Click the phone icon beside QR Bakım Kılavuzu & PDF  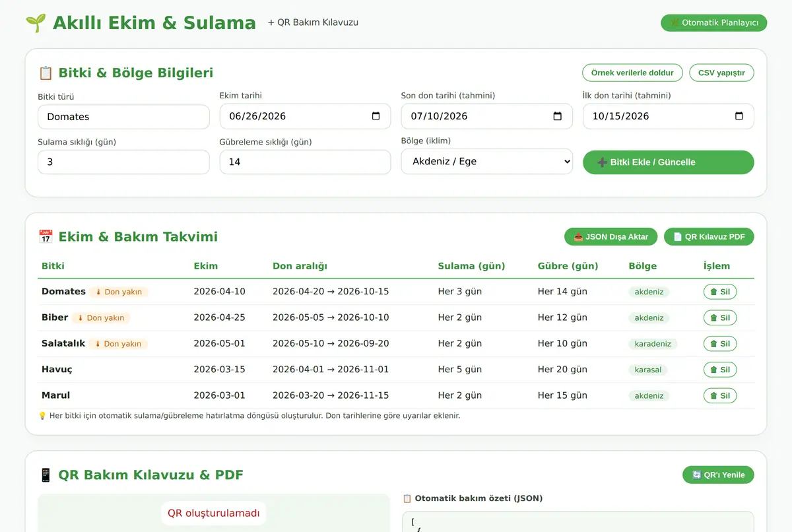pyautogui.click(x=46, y=475)
